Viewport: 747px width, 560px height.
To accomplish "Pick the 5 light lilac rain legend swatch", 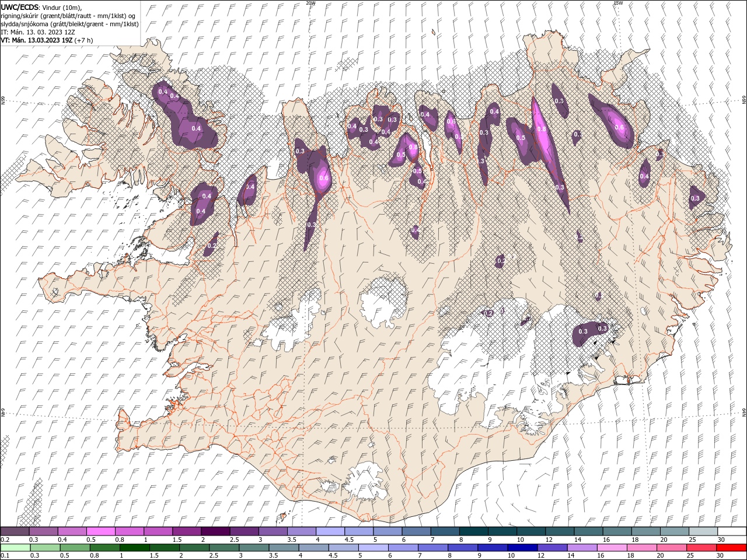I will tap(373, 548).
